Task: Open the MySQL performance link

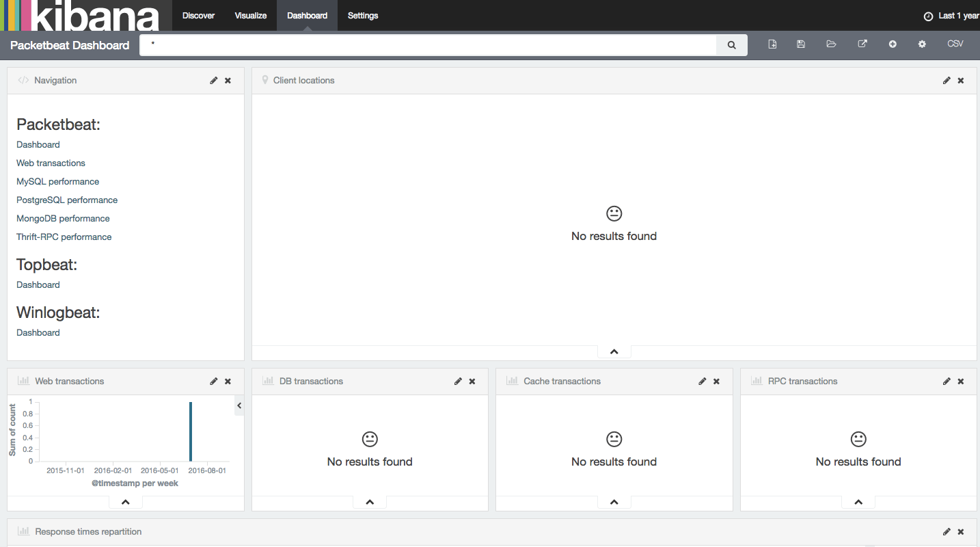Action: tap(57, 181)
